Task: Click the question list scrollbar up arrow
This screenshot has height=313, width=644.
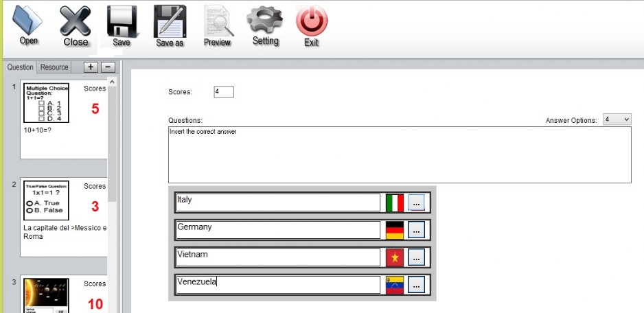Action: point(112,82)
